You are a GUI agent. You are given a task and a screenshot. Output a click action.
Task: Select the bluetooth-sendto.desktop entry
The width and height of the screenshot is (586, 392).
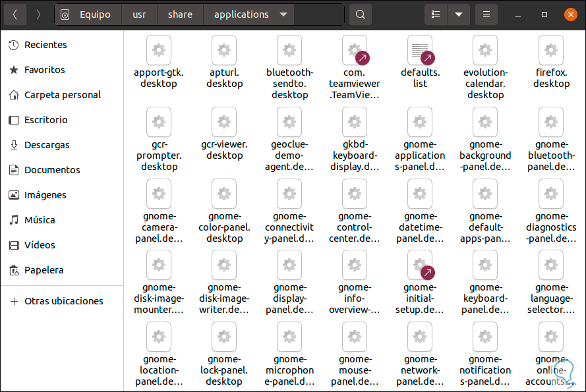point(289,50)
